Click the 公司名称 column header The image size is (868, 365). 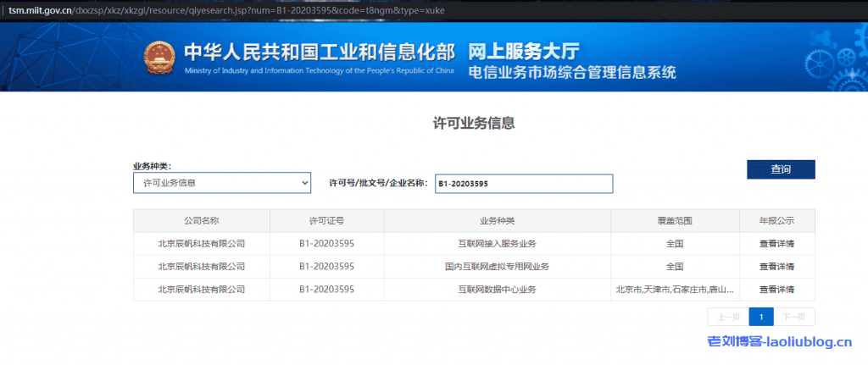tap(201, 220)
